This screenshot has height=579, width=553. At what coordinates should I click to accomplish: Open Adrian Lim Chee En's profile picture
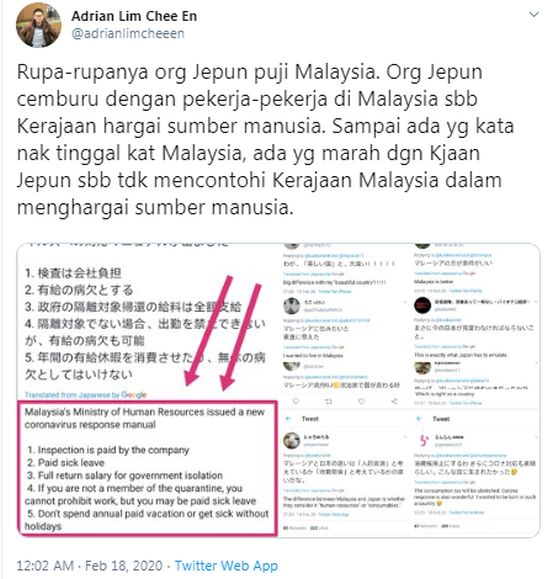point(38,25)
